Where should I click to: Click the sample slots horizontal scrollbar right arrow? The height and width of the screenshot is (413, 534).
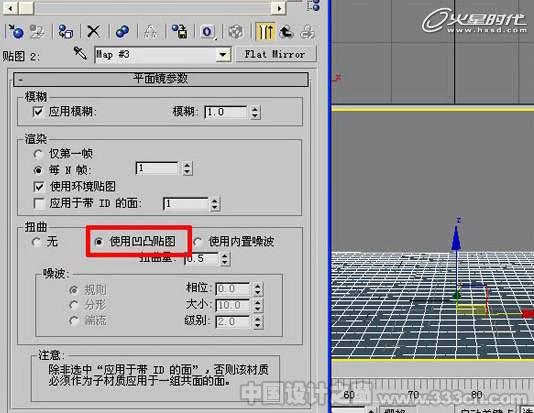tap(279, 7)
